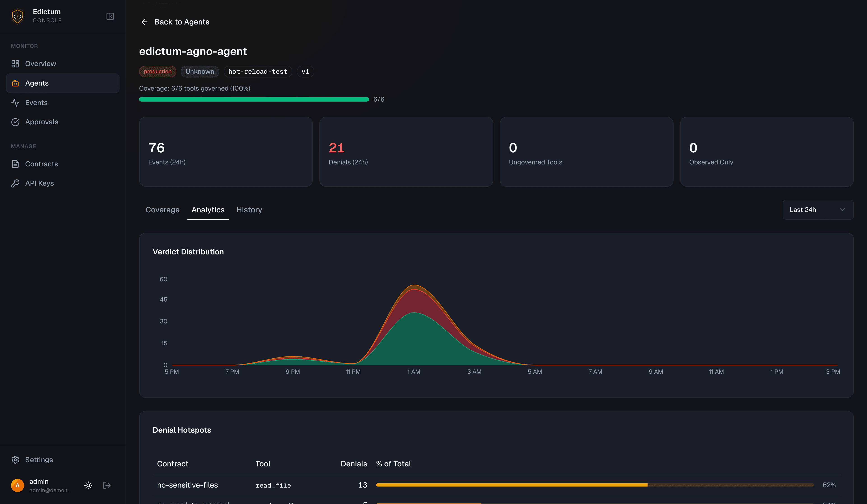Toggle light theme with the sun icon

pos(88,485)
